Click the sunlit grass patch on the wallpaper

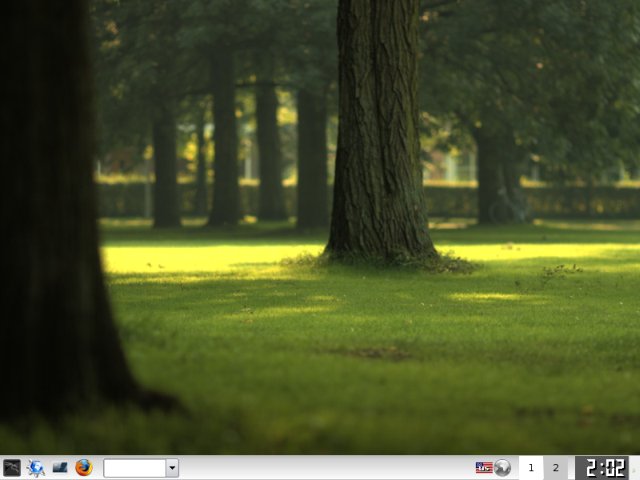coord(200,260)
